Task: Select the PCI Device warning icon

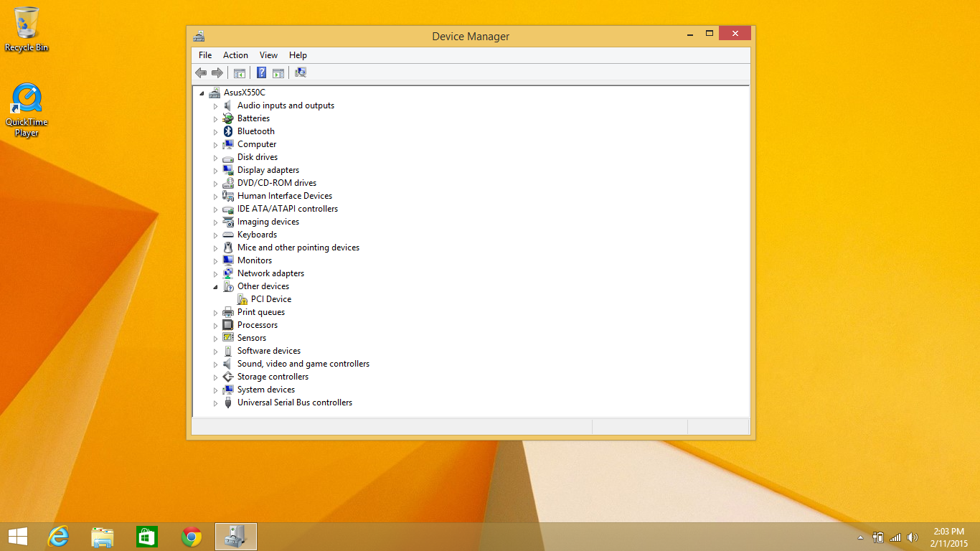Action: click(x=242, y=299)
